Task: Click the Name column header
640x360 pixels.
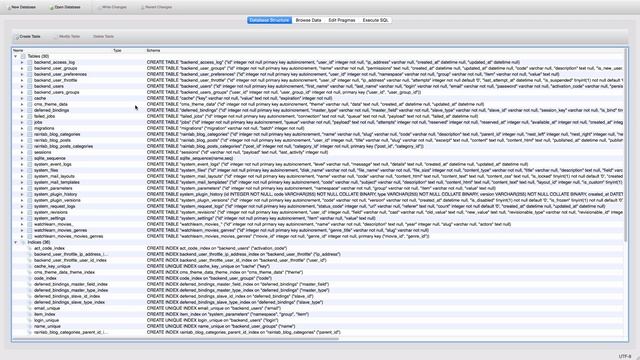Action: (x=62, y=51)
